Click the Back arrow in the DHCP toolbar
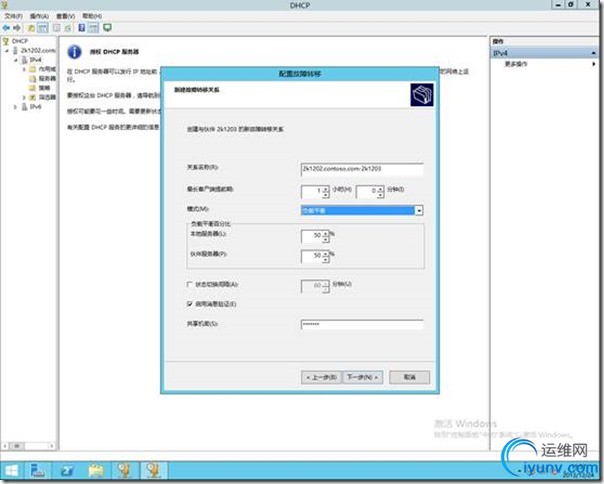The width and height of the screenshot is (604, 484). point(6,28)
